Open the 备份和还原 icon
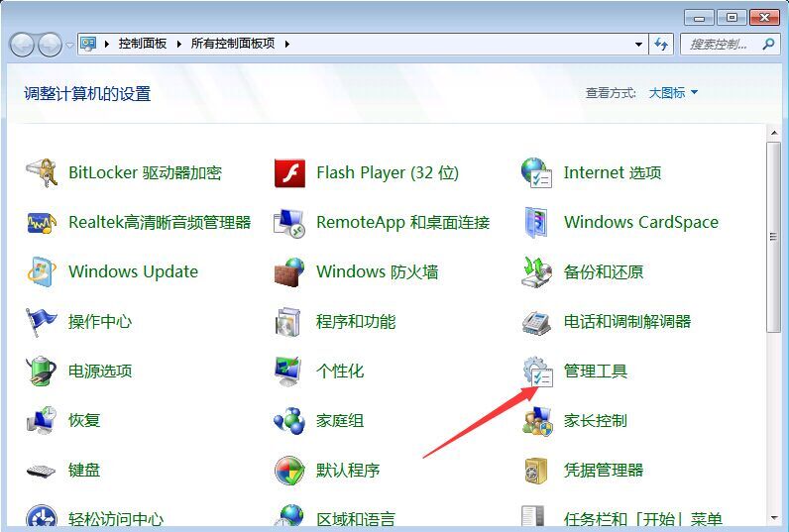This screenshot has height=532, width=789. coord(536,271)
